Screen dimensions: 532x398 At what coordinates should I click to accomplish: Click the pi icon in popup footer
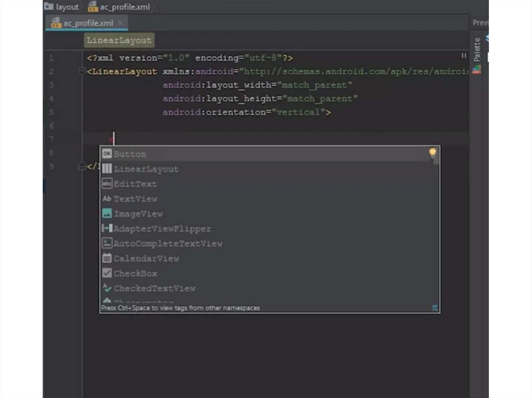(x=435, y=308)
